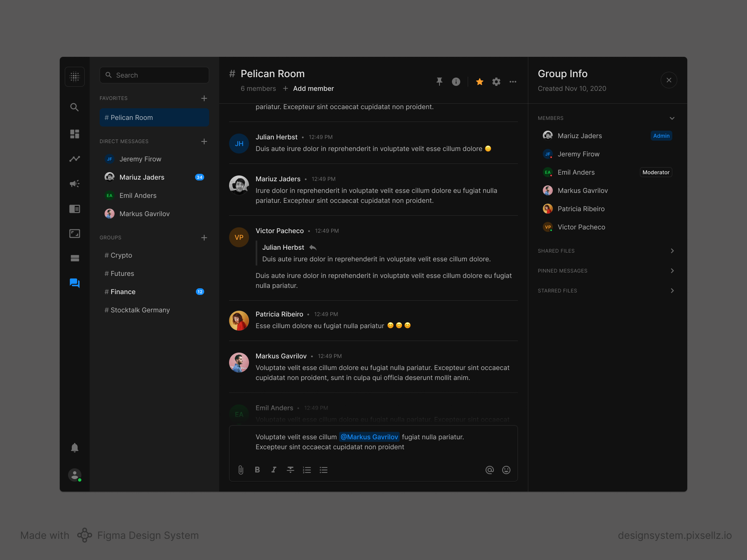This screenshot has height=560, width=747.
Task: Click the notifications bell icon
Action: point(75,448)
